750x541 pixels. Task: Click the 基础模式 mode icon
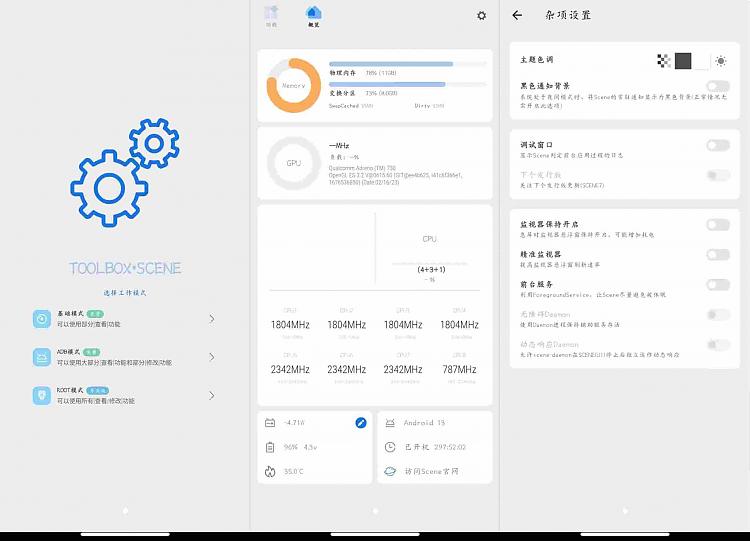pyautogui.click(x=42, y=319)
